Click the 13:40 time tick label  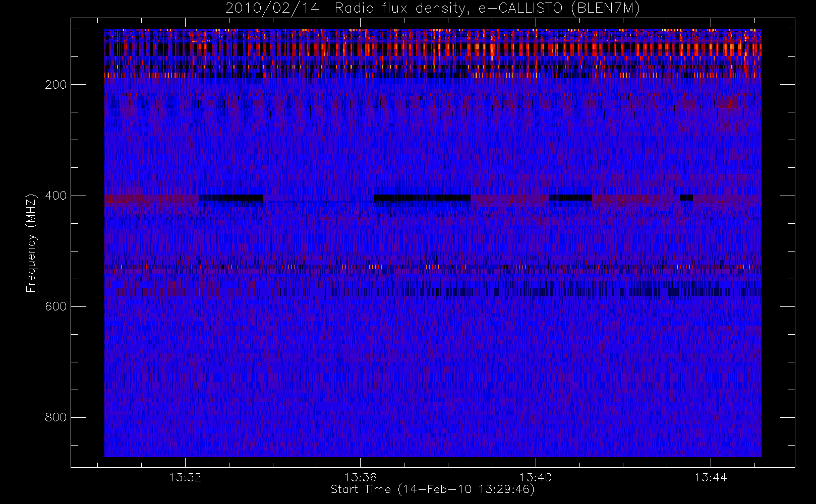pyautogui.click(x=536, y=477)
